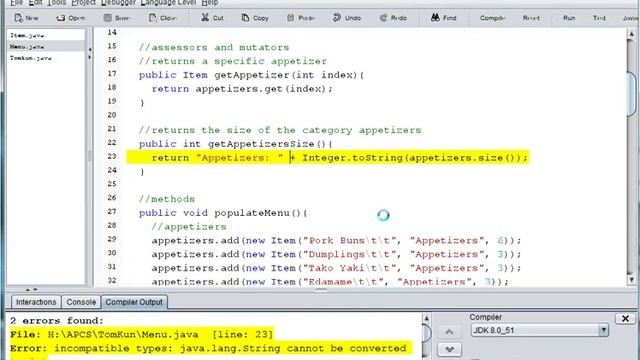640x360 pixels.
Task: Undo the last edit
Action: [347, 18]
